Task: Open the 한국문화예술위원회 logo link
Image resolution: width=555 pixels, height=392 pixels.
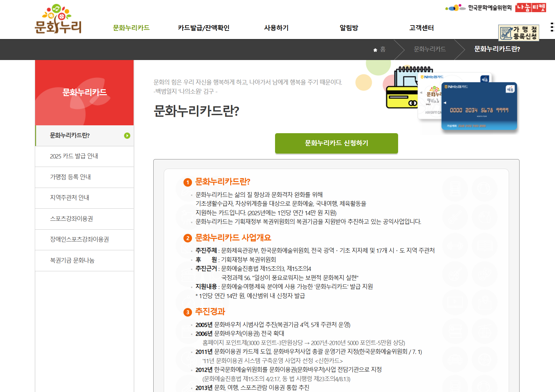Action: [478, 8]
